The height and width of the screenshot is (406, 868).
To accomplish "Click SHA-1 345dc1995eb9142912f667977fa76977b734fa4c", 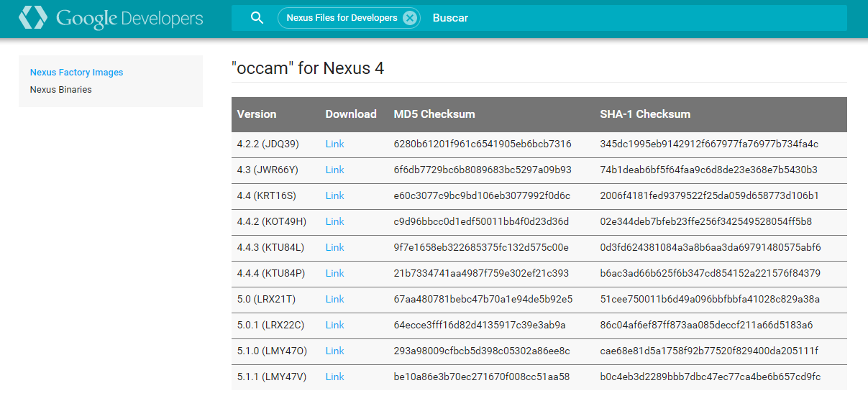I will (709, 144).
